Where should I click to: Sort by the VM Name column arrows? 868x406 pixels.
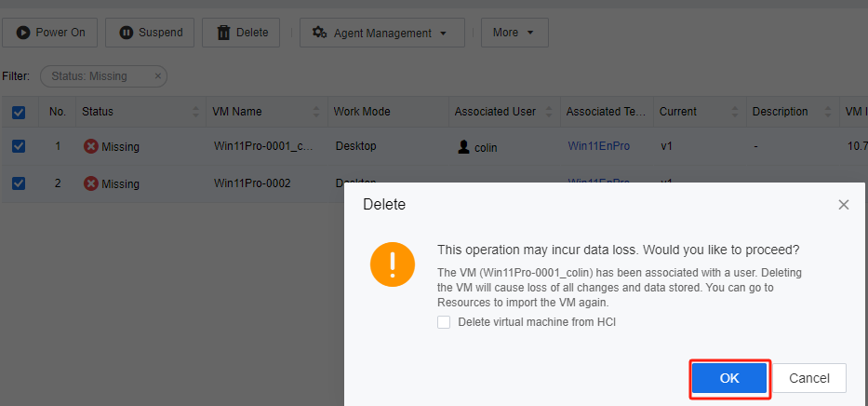click(x=317, y=112)
